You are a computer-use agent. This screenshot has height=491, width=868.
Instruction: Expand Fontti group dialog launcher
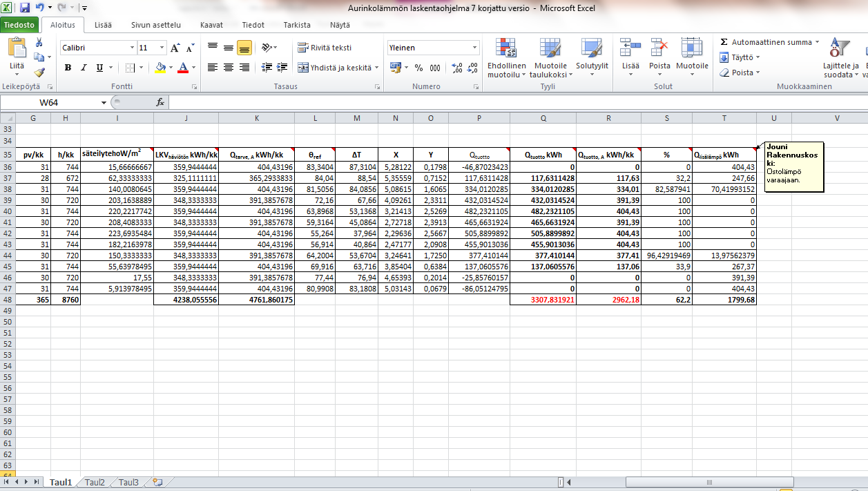point(194,87)
